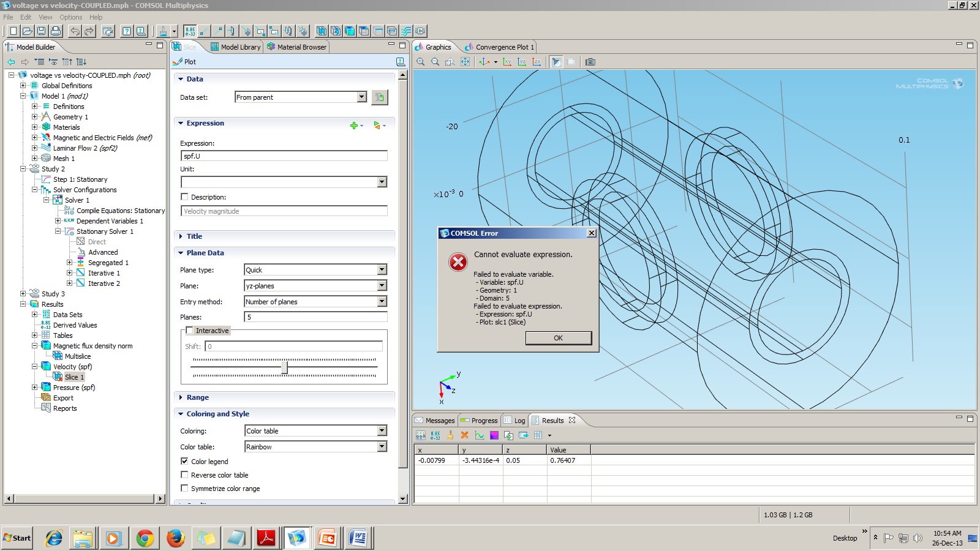The width and height of the screenshot is (980, 551).
Task: Enable the Description checkbox
Action: (184, 197)
